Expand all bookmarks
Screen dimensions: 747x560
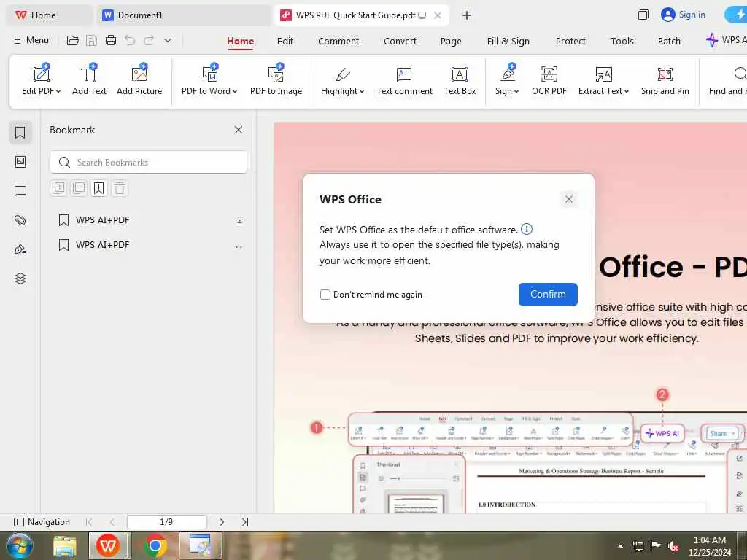(x=58, y=188)
